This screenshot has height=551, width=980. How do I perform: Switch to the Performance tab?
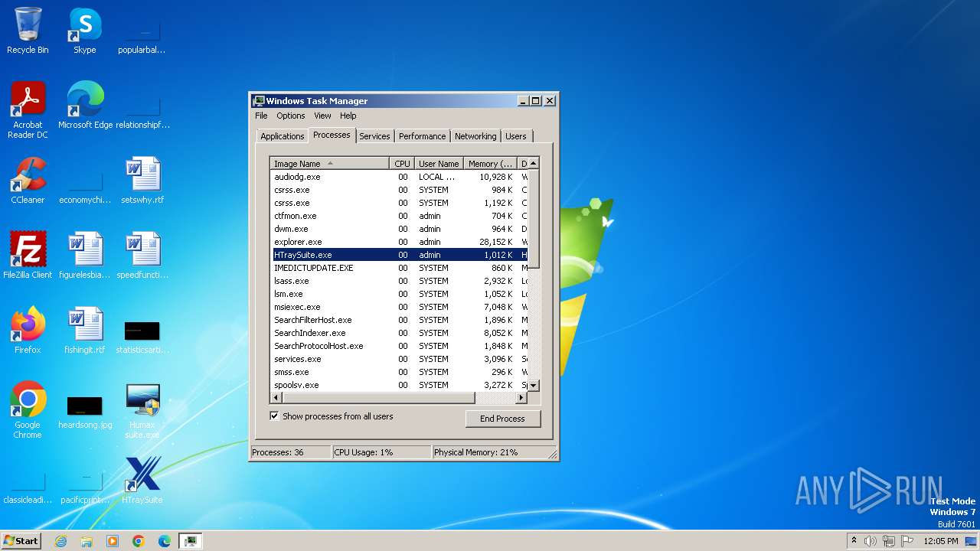(x=422, y=136)
